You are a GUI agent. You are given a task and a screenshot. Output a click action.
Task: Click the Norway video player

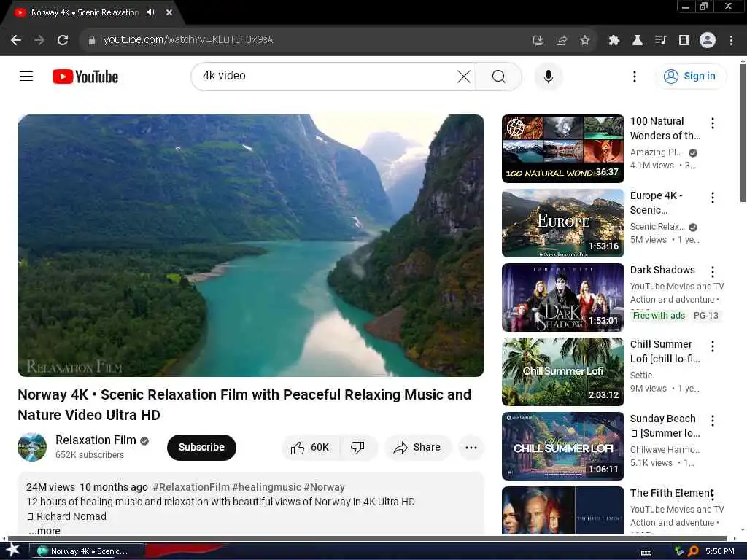(x=251, y=245)
